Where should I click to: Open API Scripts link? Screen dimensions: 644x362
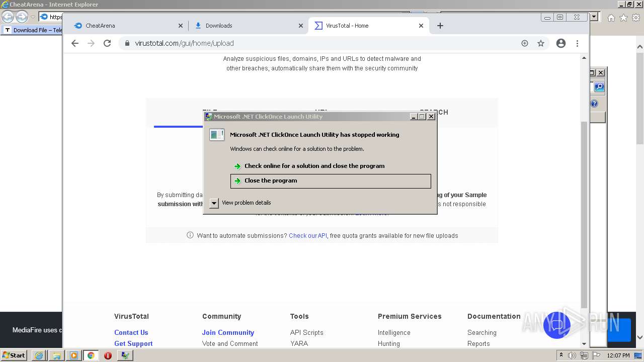click(307, 332)
